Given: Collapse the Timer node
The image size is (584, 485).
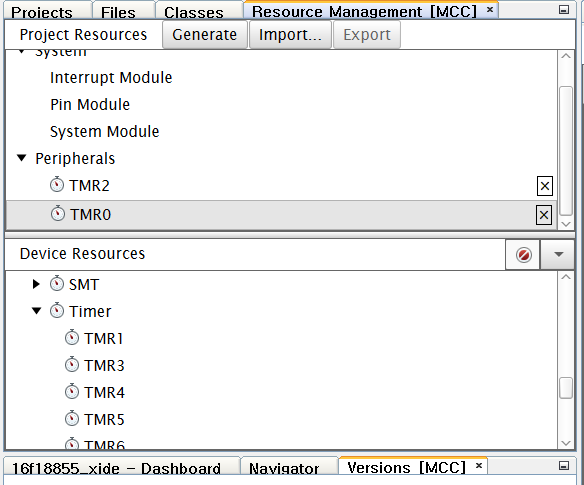Looking at the screenshot, I should [x=36, y=311].
